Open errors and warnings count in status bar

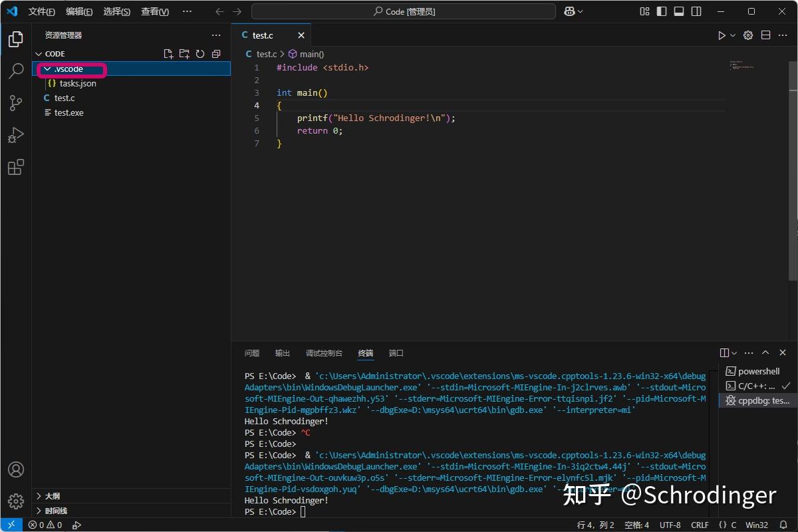tap(45, 525)
